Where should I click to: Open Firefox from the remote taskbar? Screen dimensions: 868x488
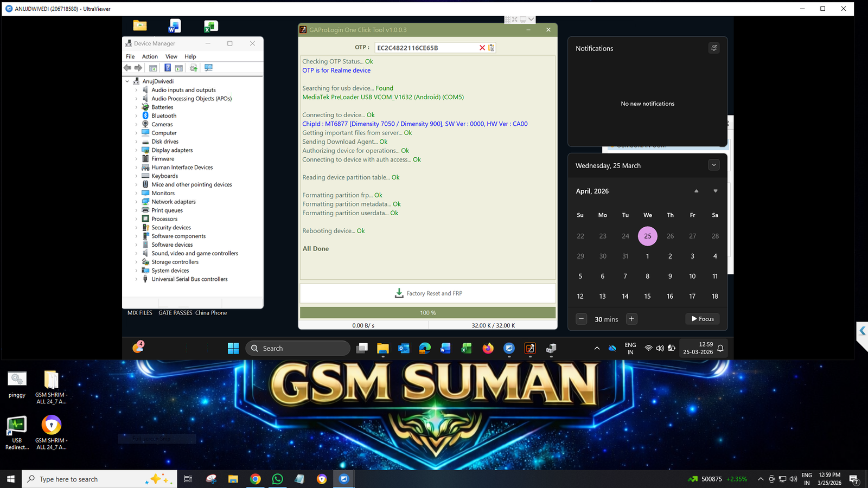click(x=488, y=349)
